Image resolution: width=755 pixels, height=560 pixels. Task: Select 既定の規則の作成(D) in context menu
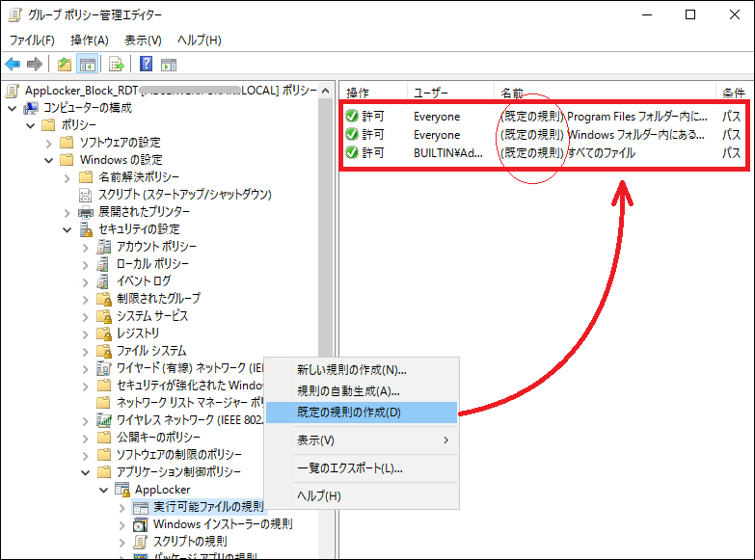pos(348,413)
